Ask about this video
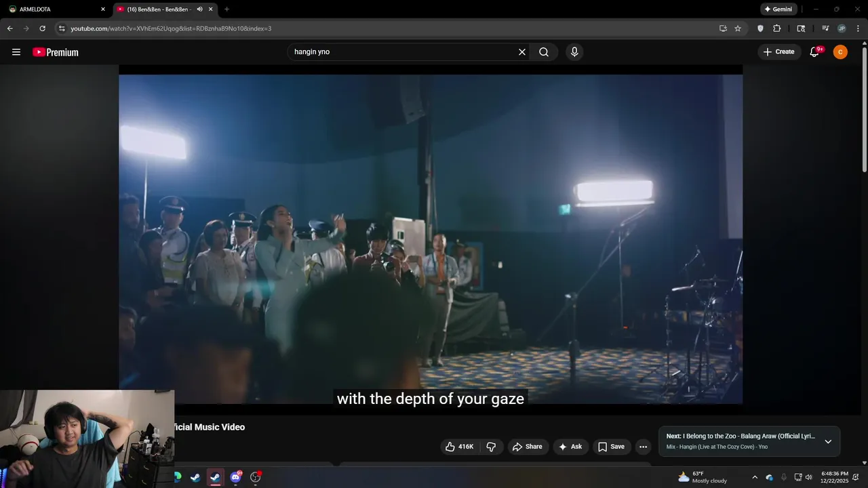868x488 pixels. click(x=570, y=447)
